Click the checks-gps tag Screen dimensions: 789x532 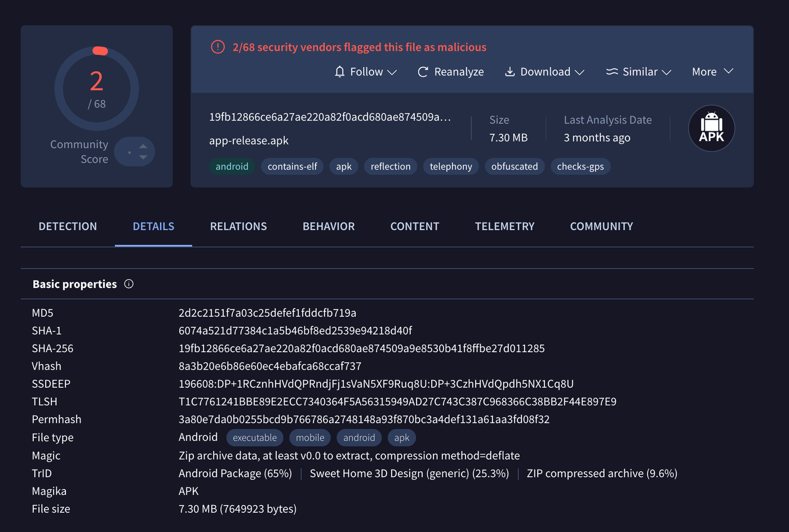coord(580,166)
